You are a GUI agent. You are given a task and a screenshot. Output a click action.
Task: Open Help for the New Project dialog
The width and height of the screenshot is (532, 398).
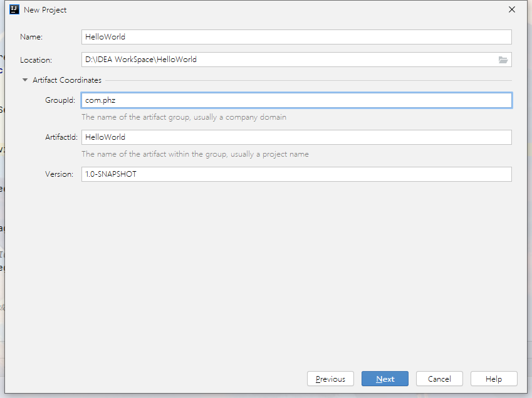[x=494, y=379]
